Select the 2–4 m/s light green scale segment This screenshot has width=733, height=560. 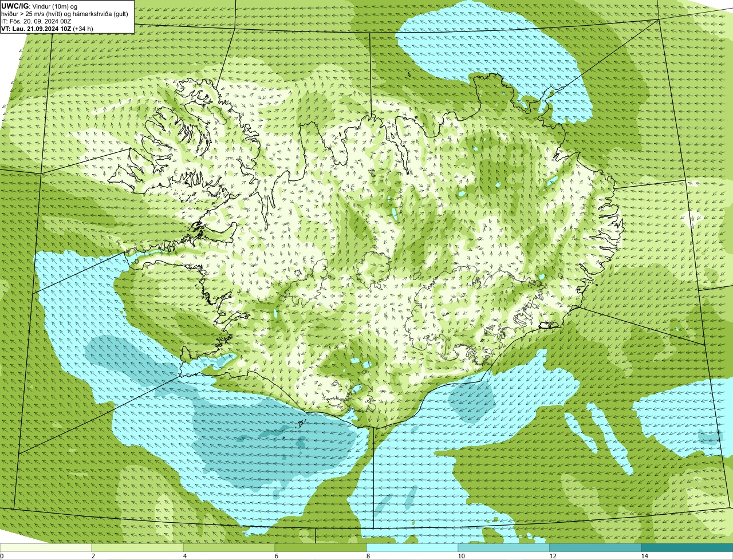[137, 548]
